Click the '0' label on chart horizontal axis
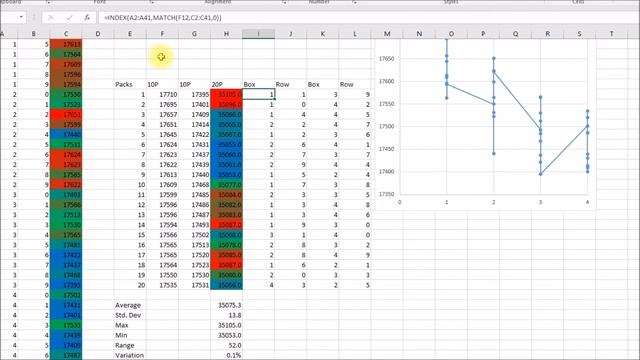This screenshot has width=640, height=360. [400, 202]
